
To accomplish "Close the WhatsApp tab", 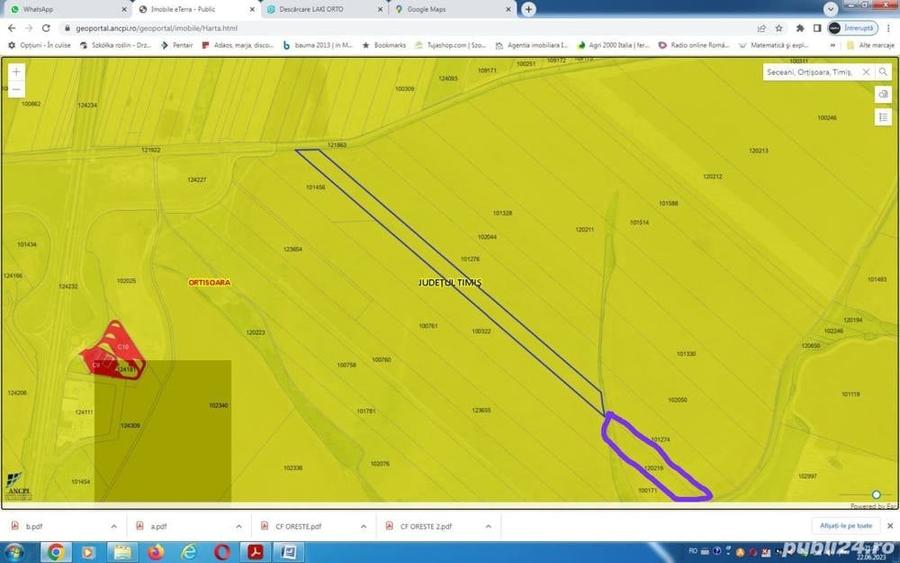I will 124,9.
